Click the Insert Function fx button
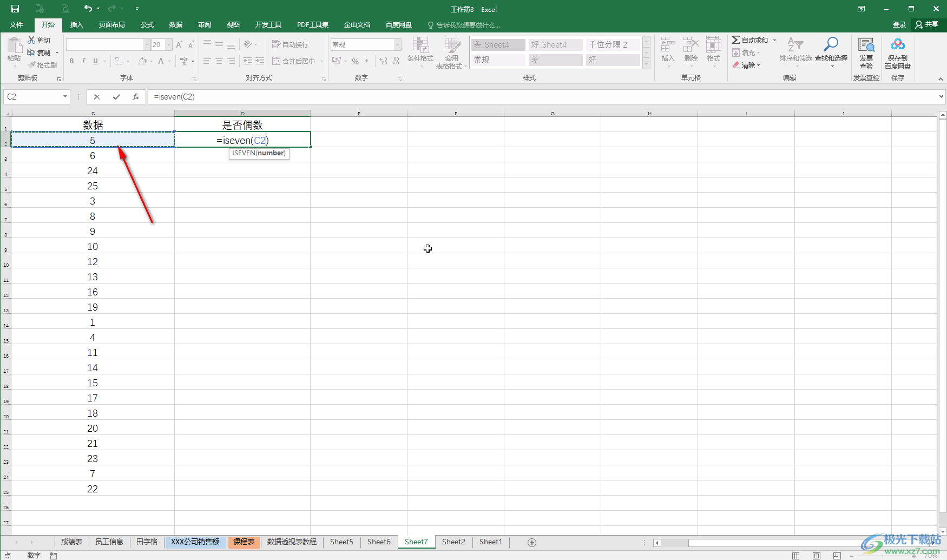 pos(136,97)
